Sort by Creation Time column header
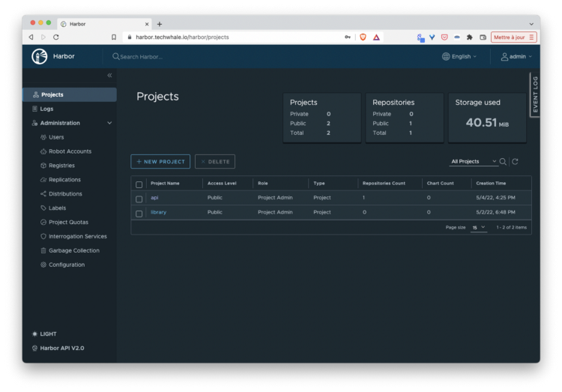 pos(491,184)
